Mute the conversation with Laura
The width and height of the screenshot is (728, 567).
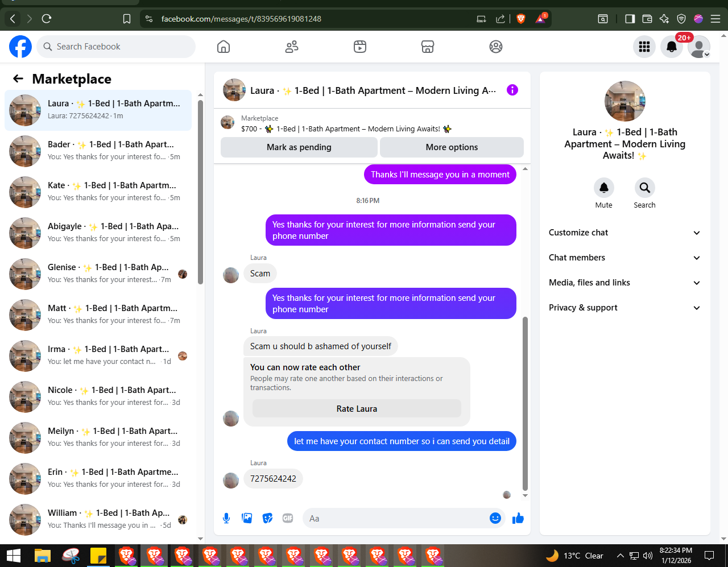[x=604, y=188]
